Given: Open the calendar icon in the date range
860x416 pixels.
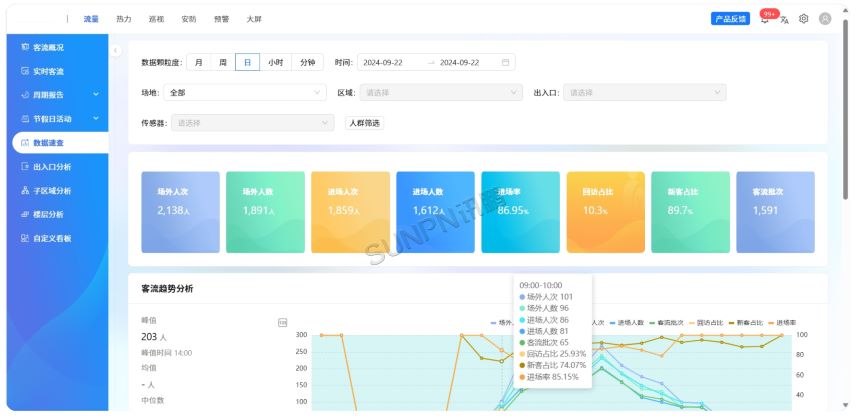Looking at the screenshot, I should (x=505, y=63).
